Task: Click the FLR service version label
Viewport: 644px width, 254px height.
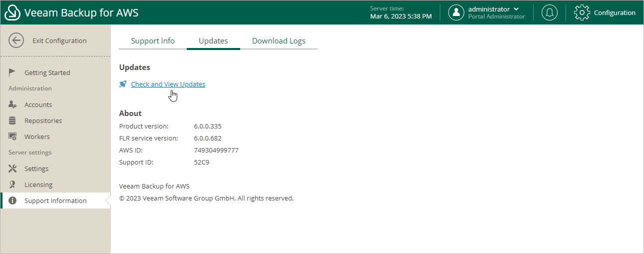Action: (149, 138)
